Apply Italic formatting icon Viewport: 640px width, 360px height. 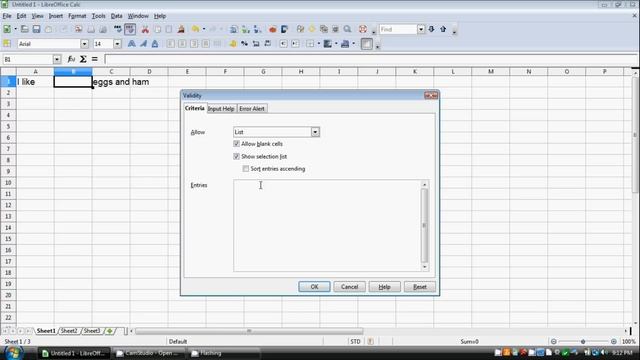pyautogui.click(x=143, y=44)
